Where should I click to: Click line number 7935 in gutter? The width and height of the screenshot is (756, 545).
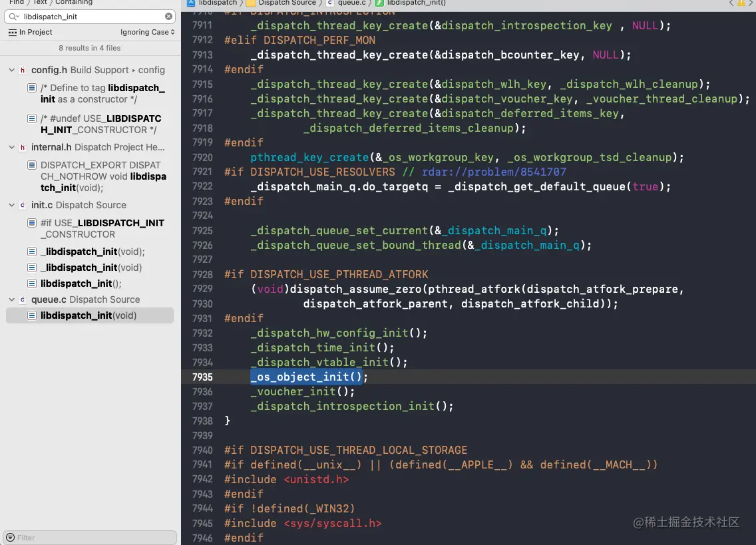click(x=202, y=377)
